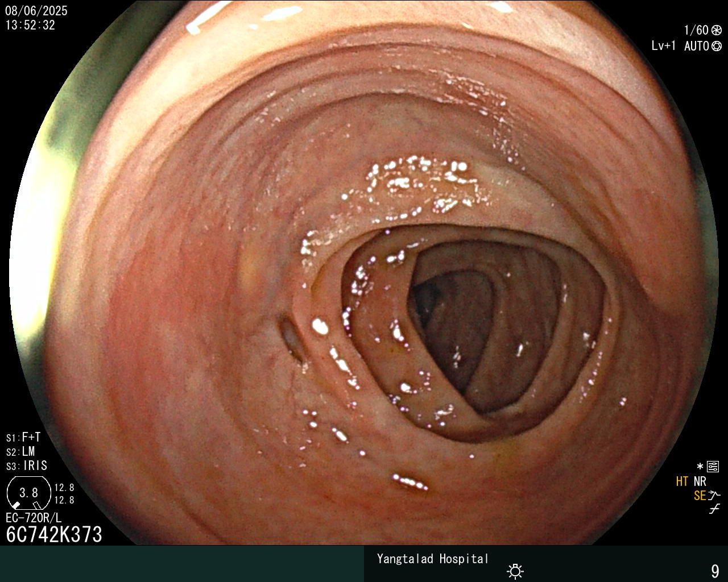Click the yellow HT indicator
This screenshot has height=582, width=728.
click(682, 481)
